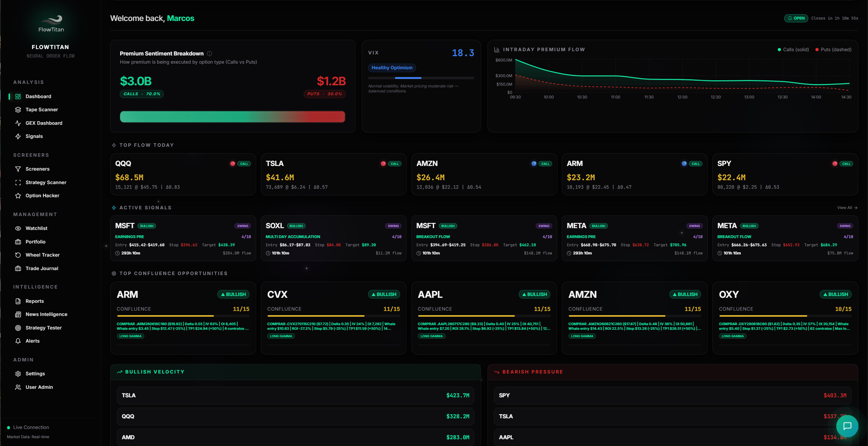
Task: Click the FlowTitan logo
Action: pyautogui.click(x=51, y=24)
